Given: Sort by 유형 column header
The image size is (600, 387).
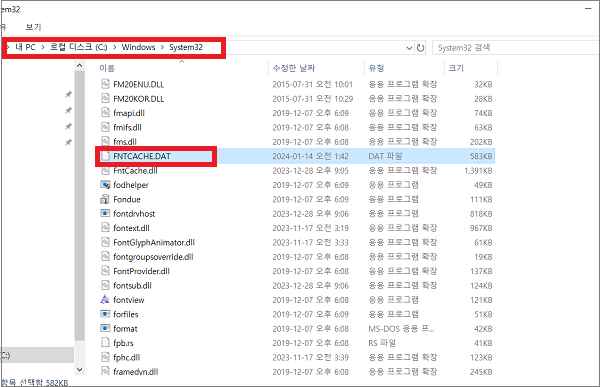Looking at the screenshot, I should [376, 68].
